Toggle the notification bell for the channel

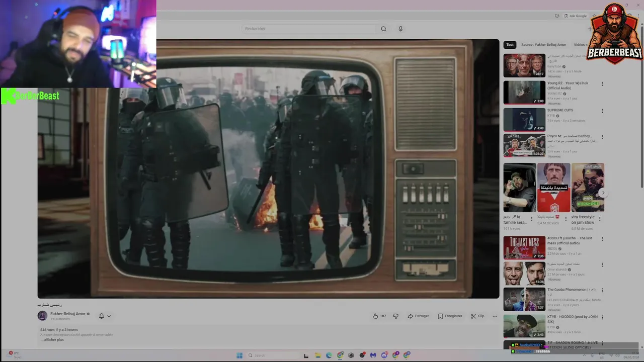click(x=101, y=316)
